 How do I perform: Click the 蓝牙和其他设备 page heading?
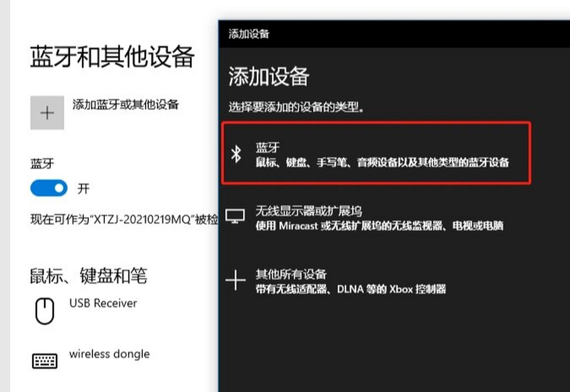(112, 56)
